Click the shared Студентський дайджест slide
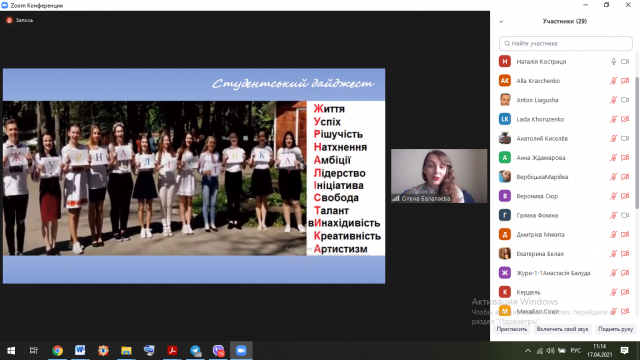The width and height of the screenshot is (640, 360). click(194, 176)
